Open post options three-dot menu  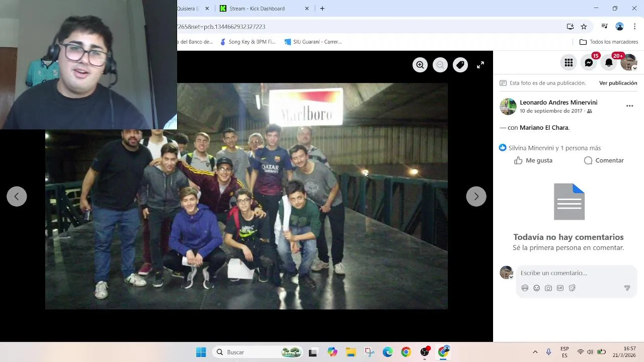(629, 106)
